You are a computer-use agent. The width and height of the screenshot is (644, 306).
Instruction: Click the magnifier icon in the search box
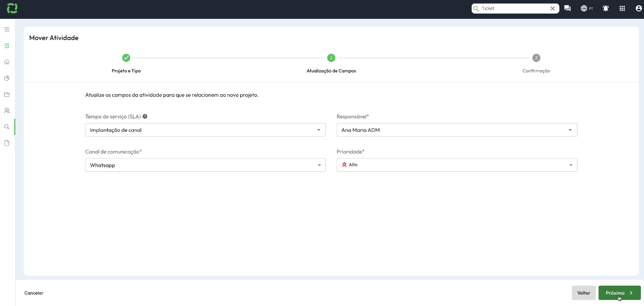[x=476, y=8]
